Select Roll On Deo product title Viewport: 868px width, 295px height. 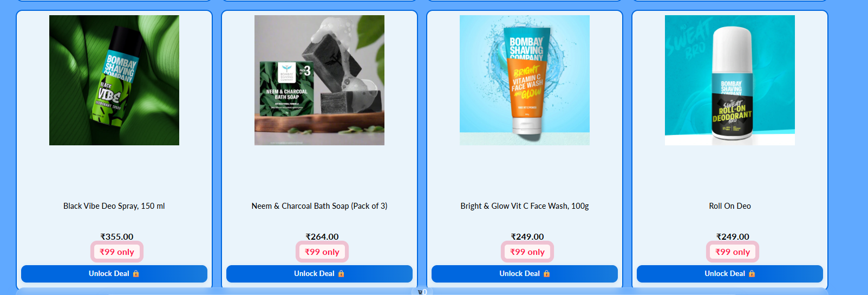pos(730,206)
